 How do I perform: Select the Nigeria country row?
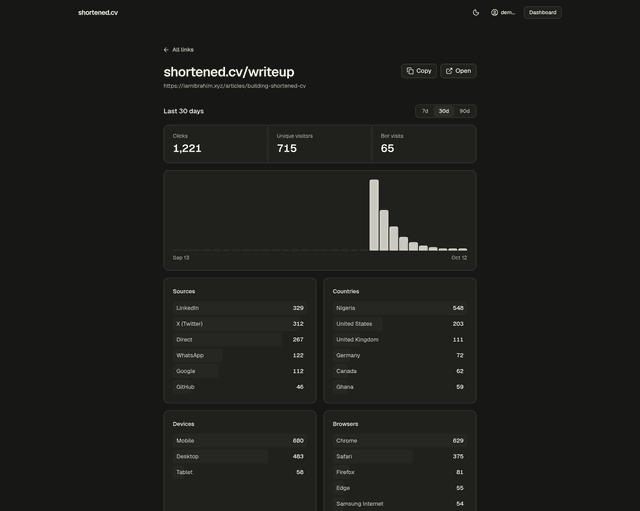(x=400, y=308)
